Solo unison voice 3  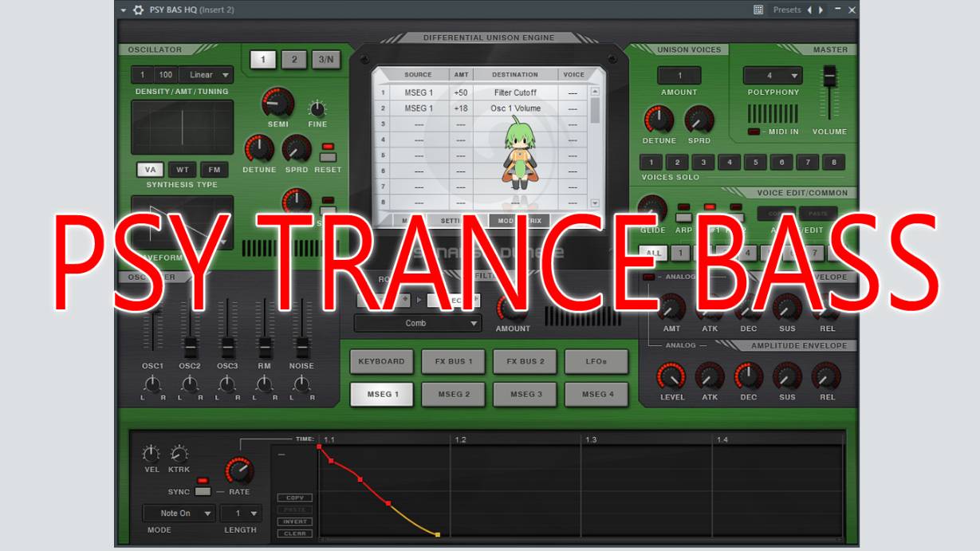coord(703,163)
